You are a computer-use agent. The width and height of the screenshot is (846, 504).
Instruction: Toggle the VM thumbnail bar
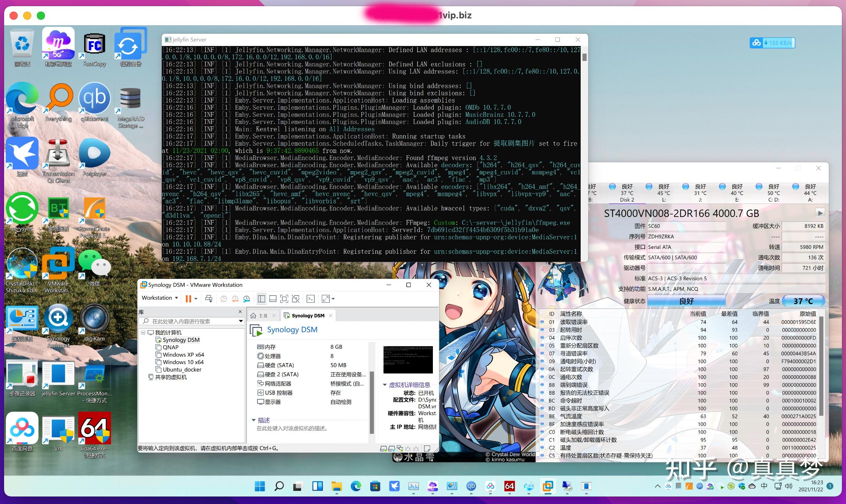(x=272, y=299)
